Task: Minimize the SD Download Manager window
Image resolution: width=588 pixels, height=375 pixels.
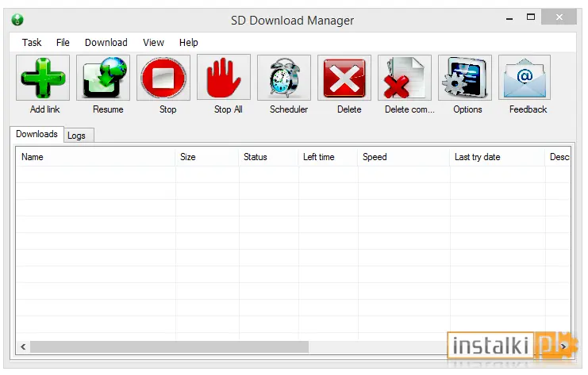Action: pos(509,17)
